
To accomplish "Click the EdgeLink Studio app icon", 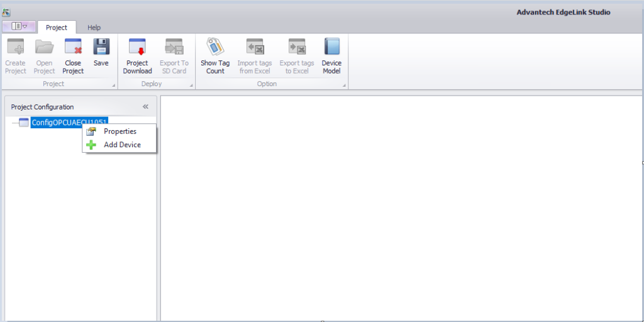I will (x=6, y=13).
